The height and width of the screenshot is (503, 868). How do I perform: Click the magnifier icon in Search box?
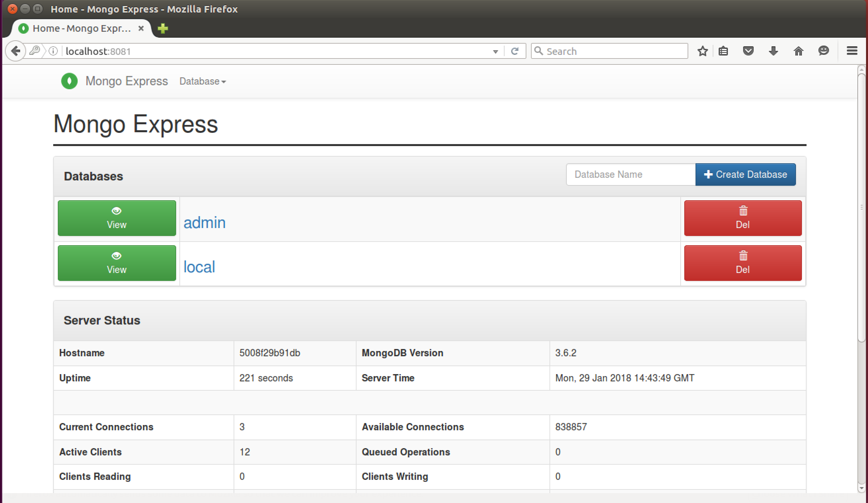(x=538, y=51)
